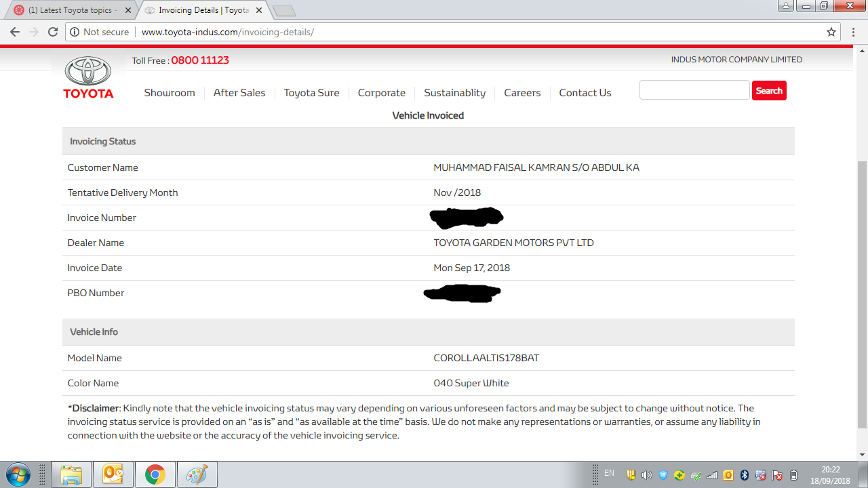
Task: Click the Color Name label
Action: tap(93, 383)
